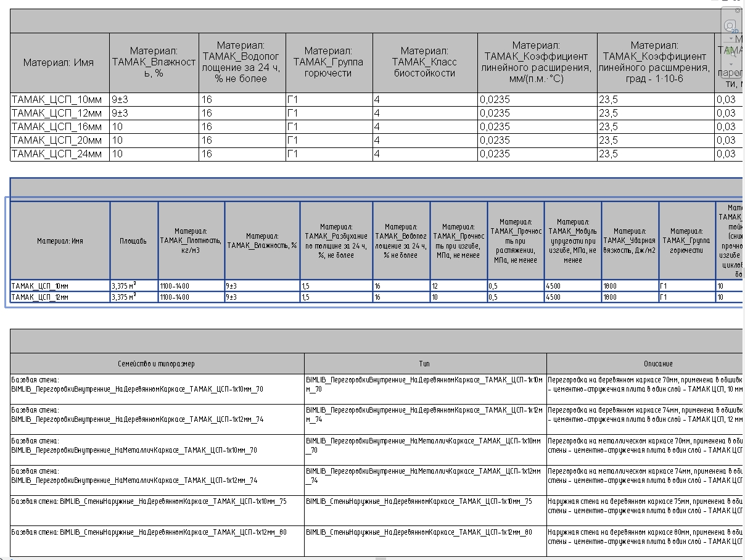Screen dimensions: 745x560
Task: Click the bending strength cell showing 12
Action: 458,286
